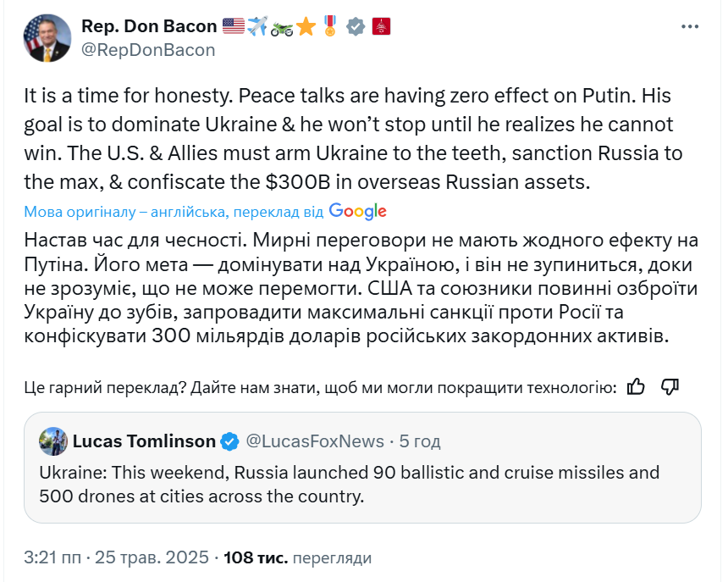The width and height of the screenshot is (728, 582).
Task: Open Rep. Don Bacon's profile picture
Action: (49, 38)
